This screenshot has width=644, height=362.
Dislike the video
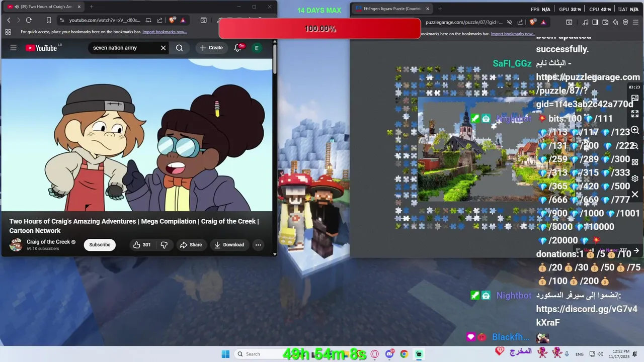point(164,245)
